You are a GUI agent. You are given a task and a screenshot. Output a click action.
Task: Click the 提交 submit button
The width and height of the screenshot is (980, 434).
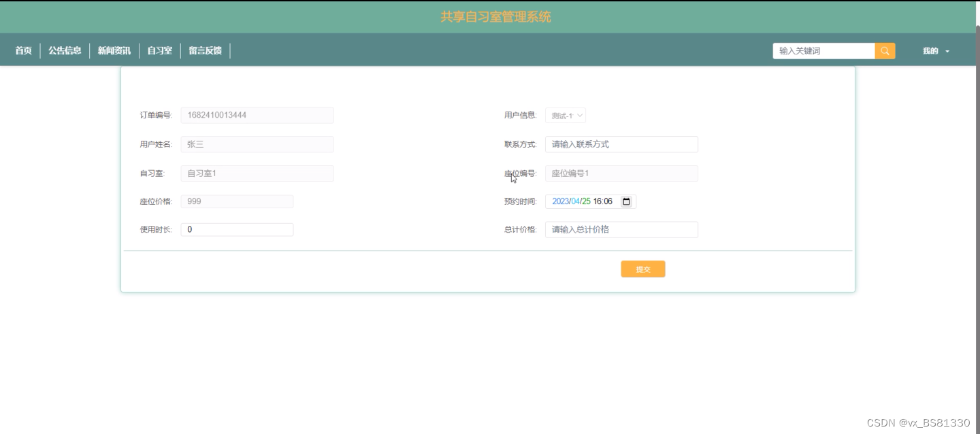[x=643, y=269]
